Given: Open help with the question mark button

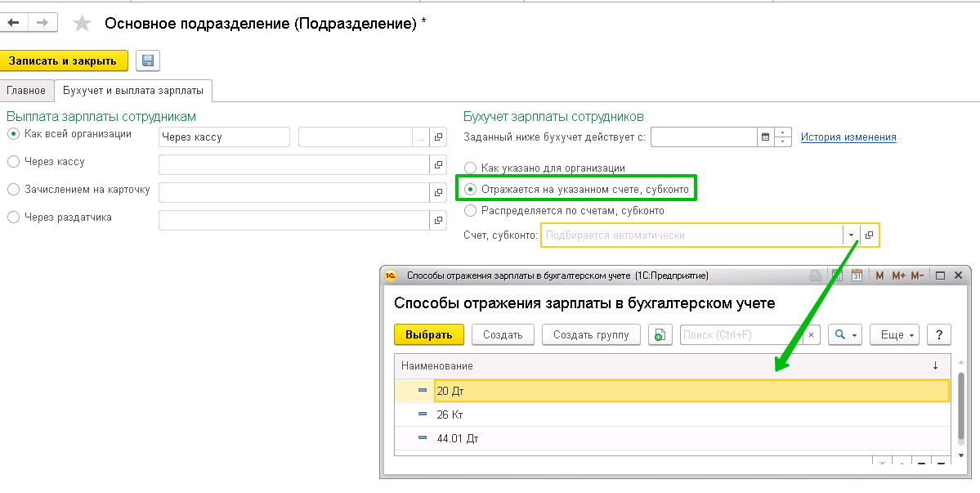Looking at the screenshot, I should click(x=939, y=335).
